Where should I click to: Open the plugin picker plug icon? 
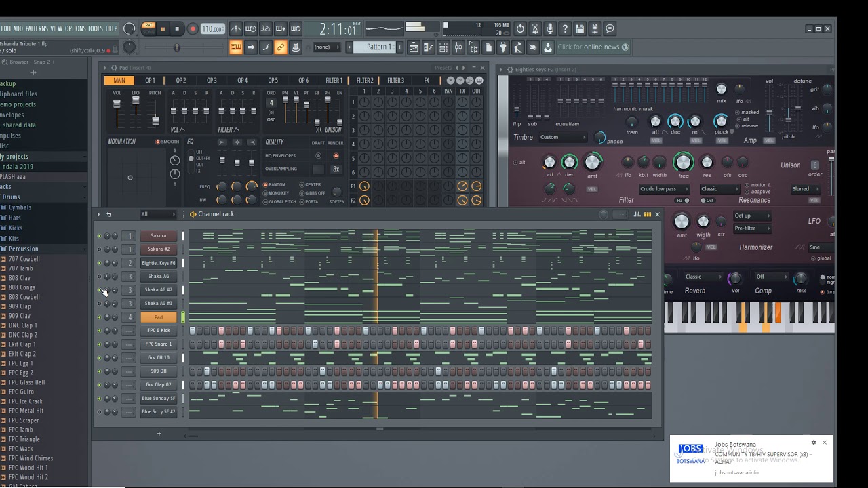(503, 47)
